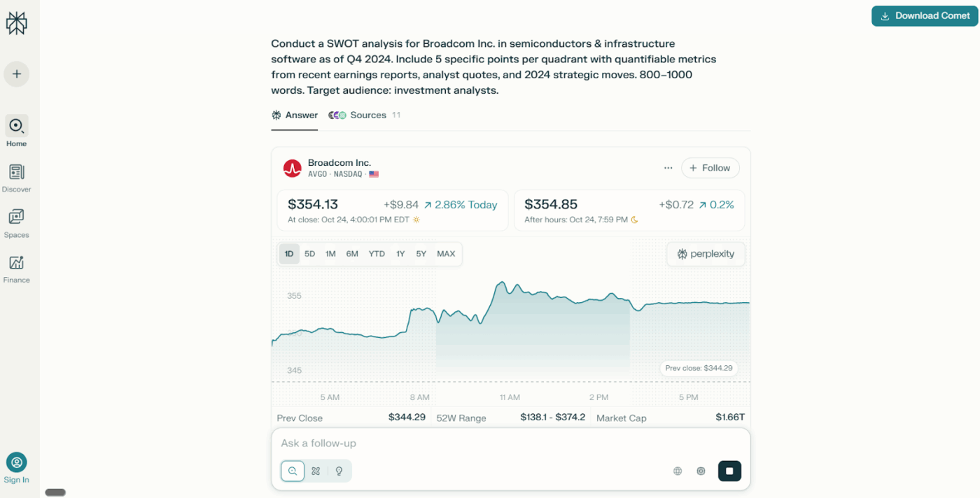Start a new thread with the plus icon
Image resolution: width=980 pixels, height=498 pixels.
(x=17, y=74)
